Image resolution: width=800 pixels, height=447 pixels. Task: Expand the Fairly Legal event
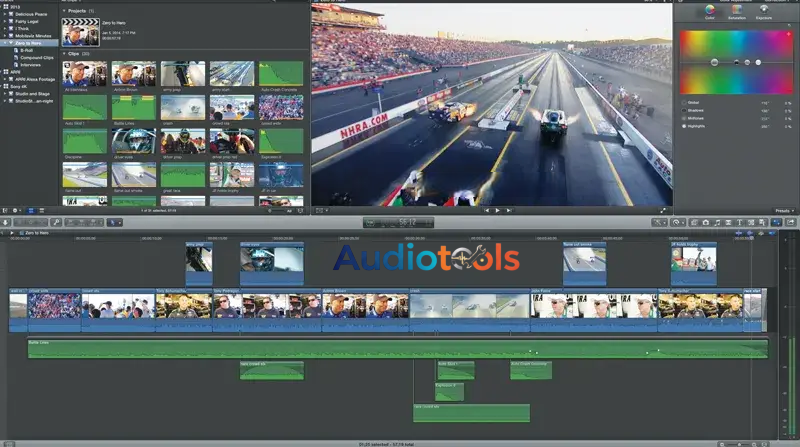point(5,21)
